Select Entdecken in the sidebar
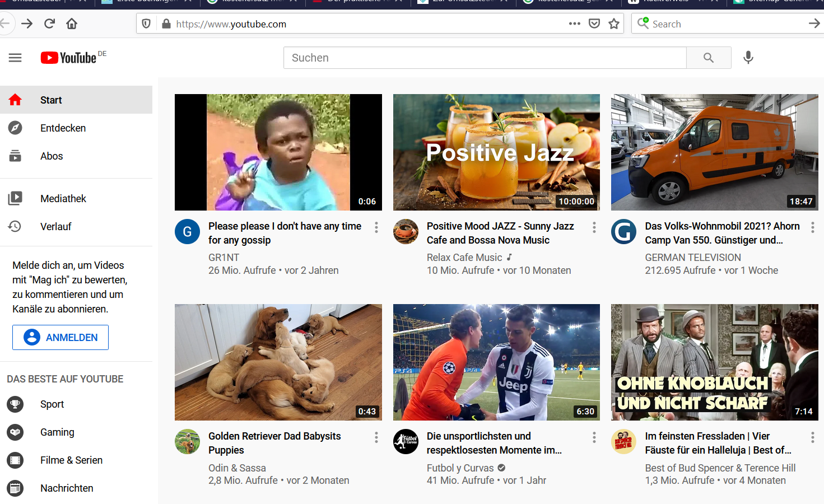The height and width of the screenshot is (504, 824). 76,128
